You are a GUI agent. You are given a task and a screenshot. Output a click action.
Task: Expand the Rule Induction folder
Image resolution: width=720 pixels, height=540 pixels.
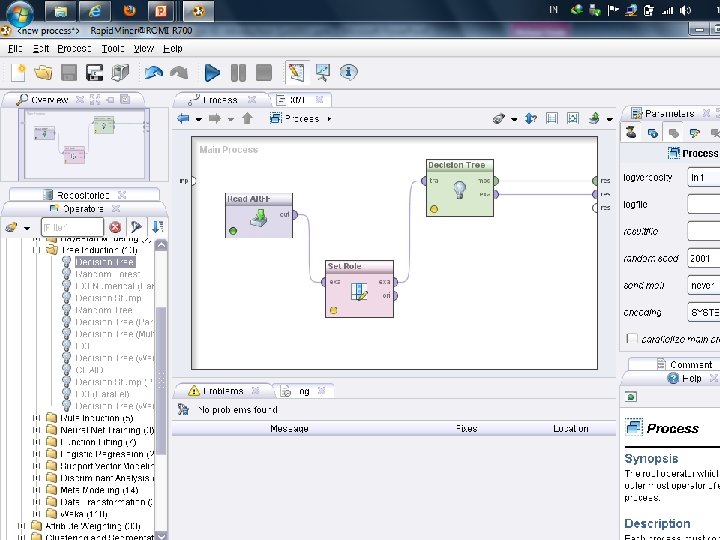[x=37, y=418]
